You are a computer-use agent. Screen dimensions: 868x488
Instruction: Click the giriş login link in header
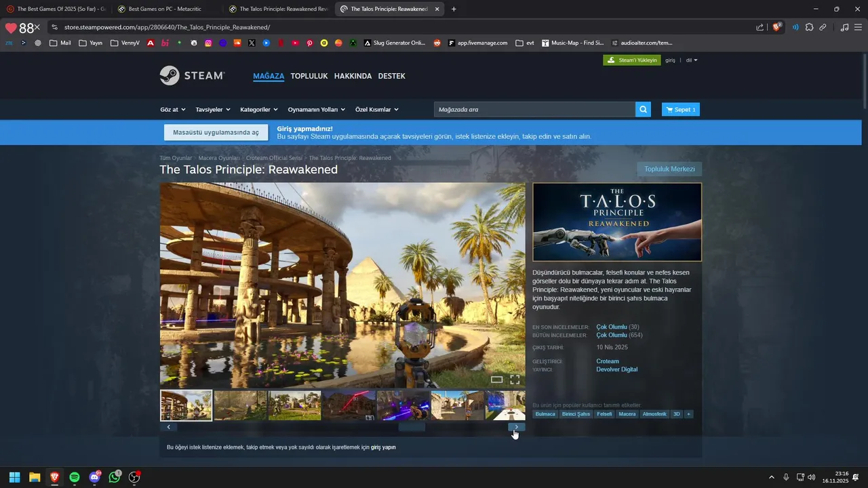[670, 60]
